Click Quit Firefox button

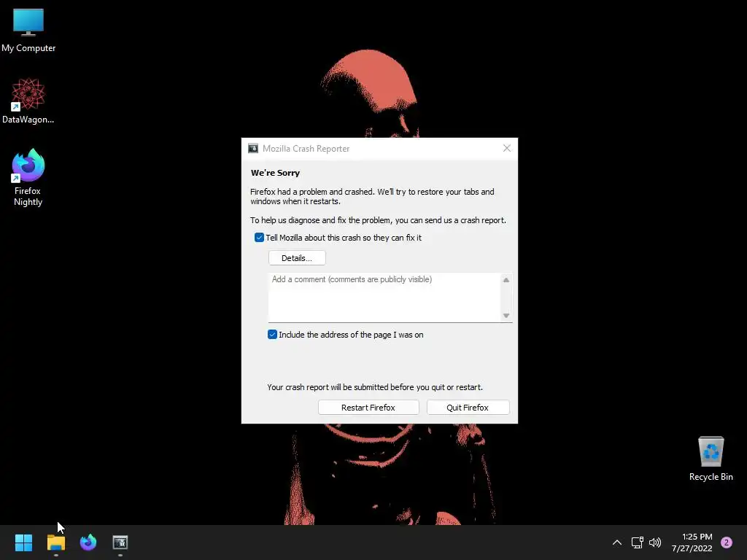click(468, 408)
